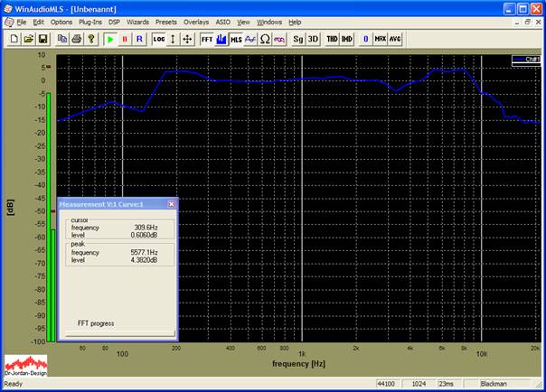
Task: Click the FFT progress bar
Action: click(x=118, y=333)
